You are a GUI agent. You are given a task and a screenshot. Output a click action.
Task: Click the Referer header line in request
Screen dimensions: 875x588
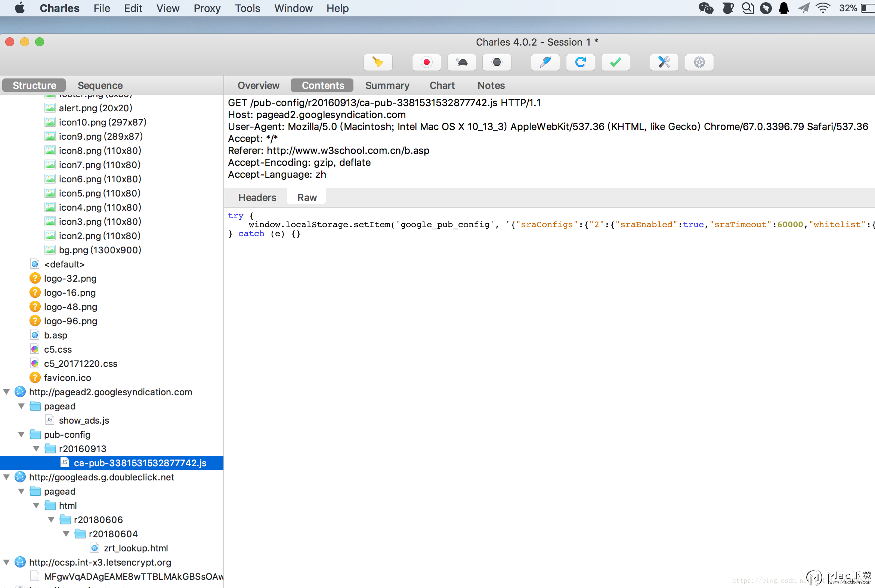click(x=328, y=151)
